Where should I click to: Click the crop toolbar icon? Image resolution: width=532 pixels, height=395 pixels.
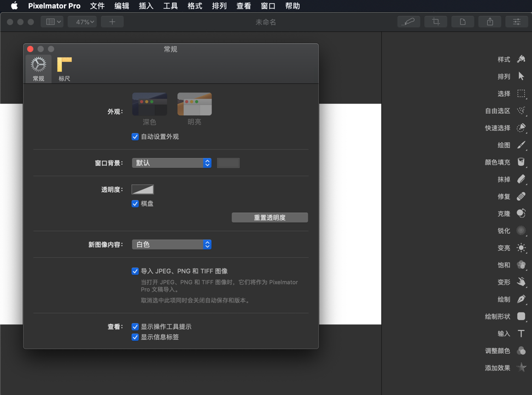(x=436, y=22)
